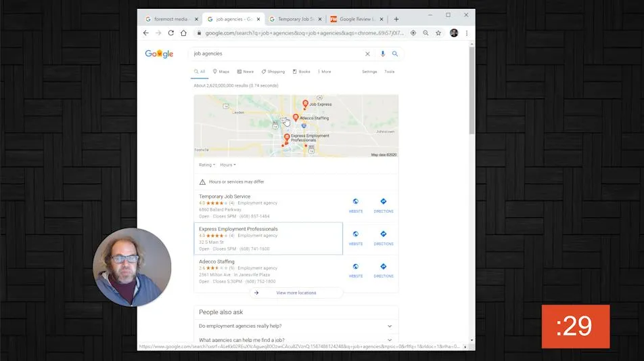
Task: Open search Tools link
Action: (390, 72)
